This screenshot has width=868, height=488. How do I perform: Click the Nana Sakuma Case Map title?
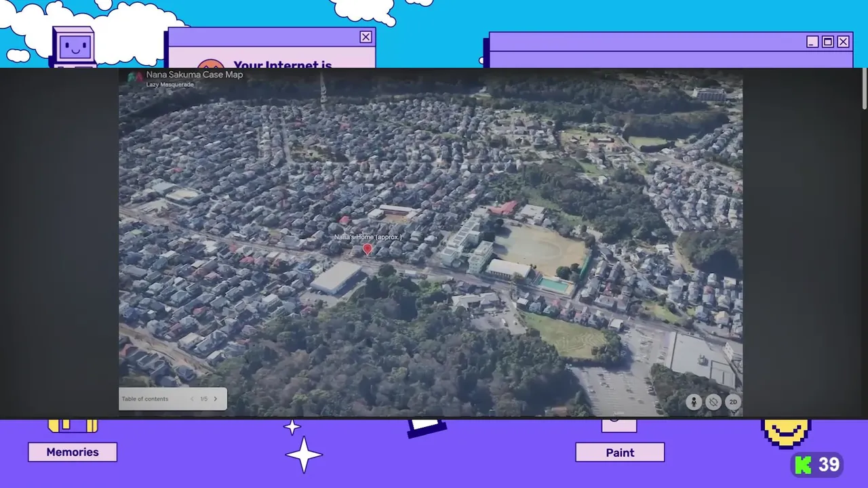(195, 75)
